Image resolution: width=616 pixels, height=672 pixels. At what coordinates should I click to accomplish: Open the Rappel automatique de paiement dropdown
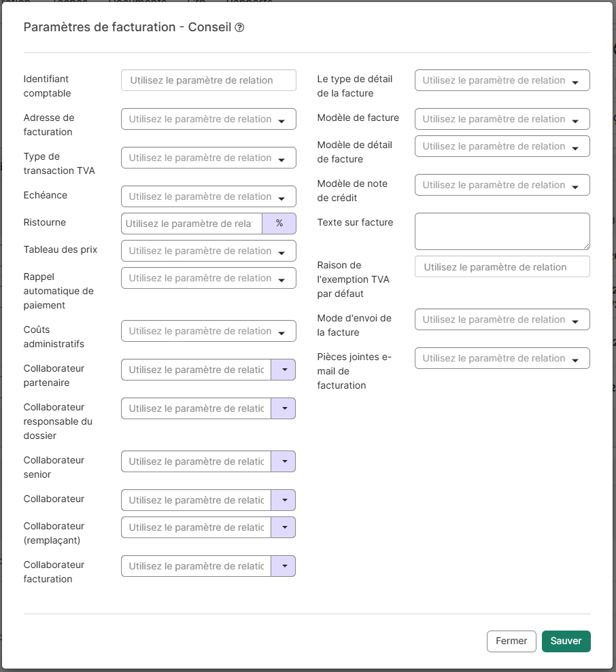tap(208, 278)
